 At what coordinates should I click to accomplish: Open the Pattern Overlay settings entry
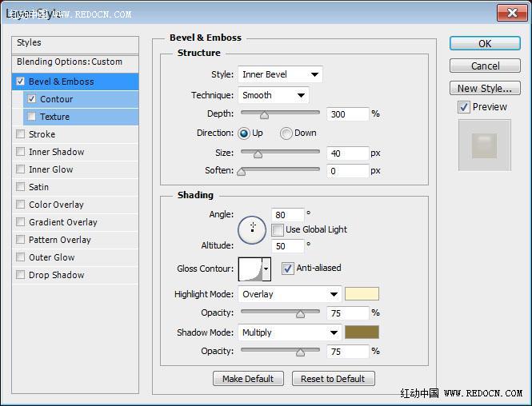(x=75, y=240)
